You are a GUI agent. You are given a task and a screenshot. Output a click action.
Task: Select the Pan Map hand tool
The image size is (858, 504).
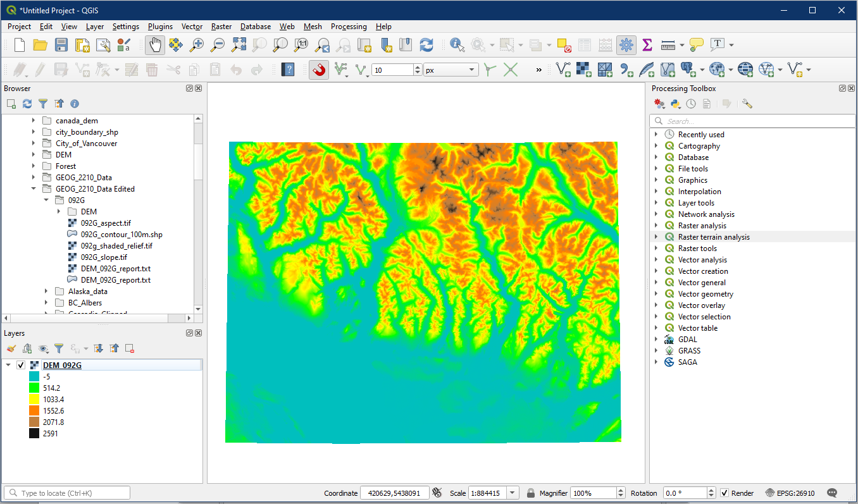tap(155, 45)
